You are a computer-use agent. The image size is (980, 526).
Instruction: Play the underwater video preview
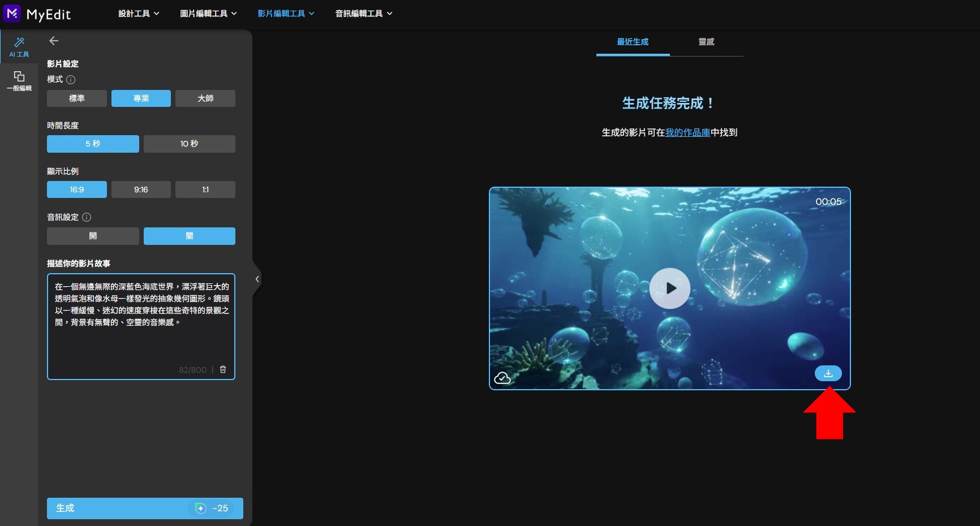[670, 288]
